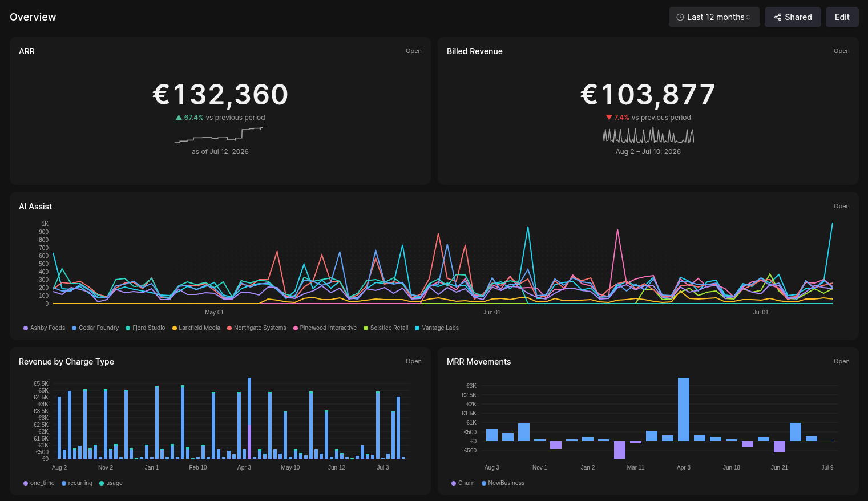The width and height of the screenshot is (868, 501).
Task: Click the 'Aug 2 – Jul 10, 2026' date range text
Action: tap(648, 152)
